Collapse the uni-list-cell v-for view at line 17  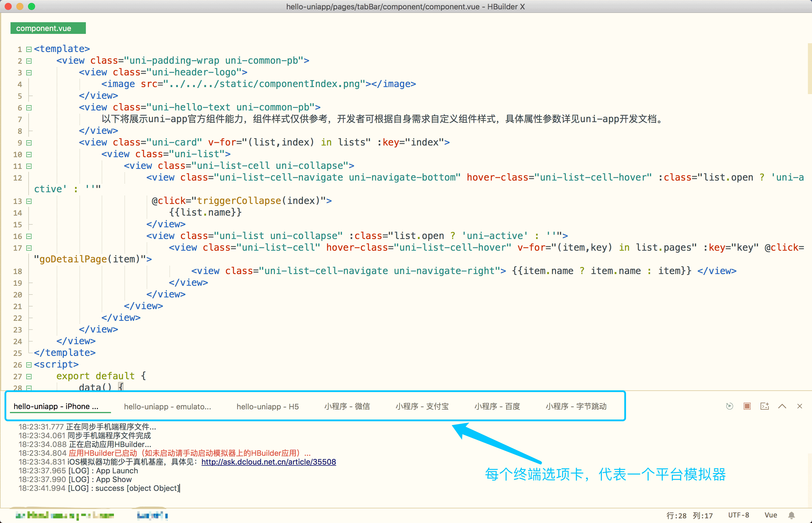pos(29,248)
